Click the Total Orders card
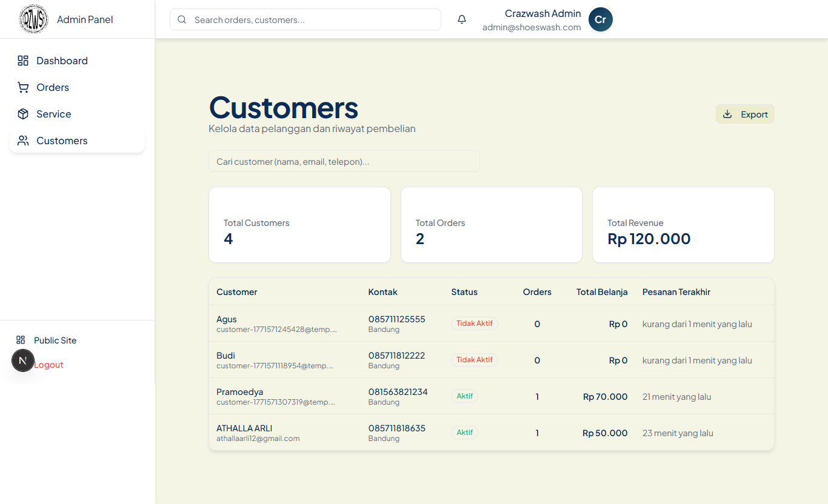 click(492, 225)
